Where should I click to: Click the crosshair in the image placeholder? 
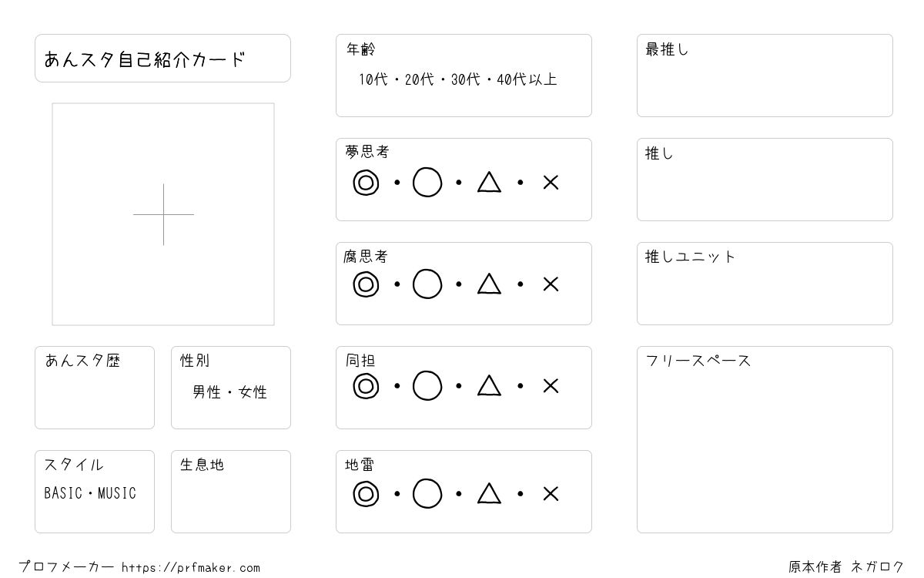coord(163,214)
